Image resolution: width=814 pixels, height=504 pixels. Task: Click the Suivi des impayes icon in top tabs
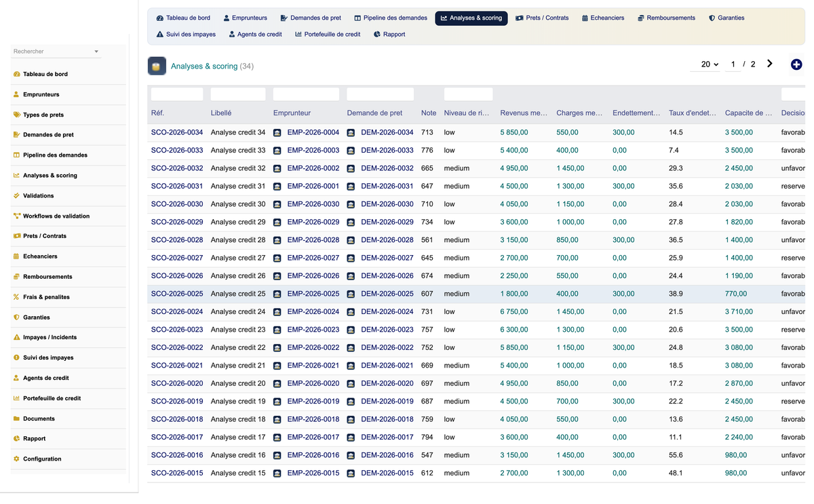tap(160, 34)
